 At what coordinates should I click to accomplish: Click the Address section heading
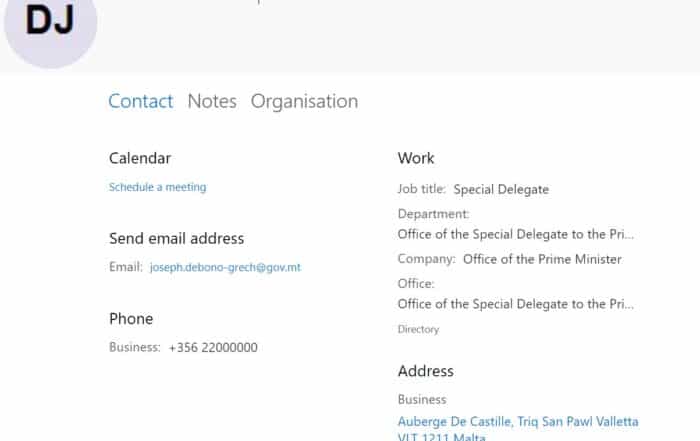(425, 371)
